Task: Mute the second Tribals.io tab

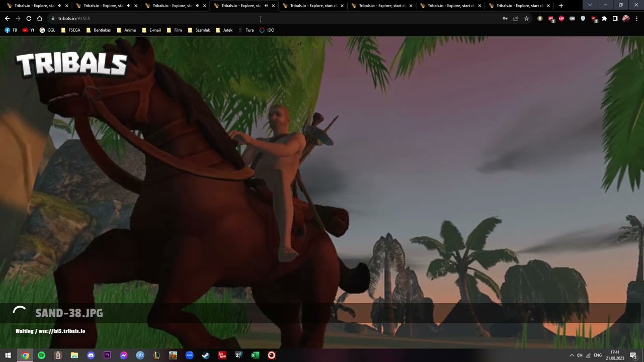Action: [128, 6]
